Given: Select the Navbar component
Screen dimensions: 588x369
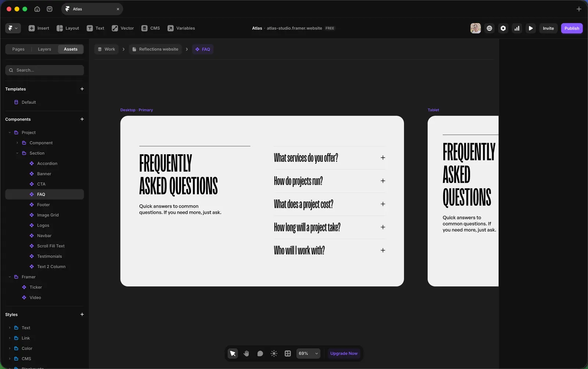Looking at the screenshot, I should [x=44, y=235].
